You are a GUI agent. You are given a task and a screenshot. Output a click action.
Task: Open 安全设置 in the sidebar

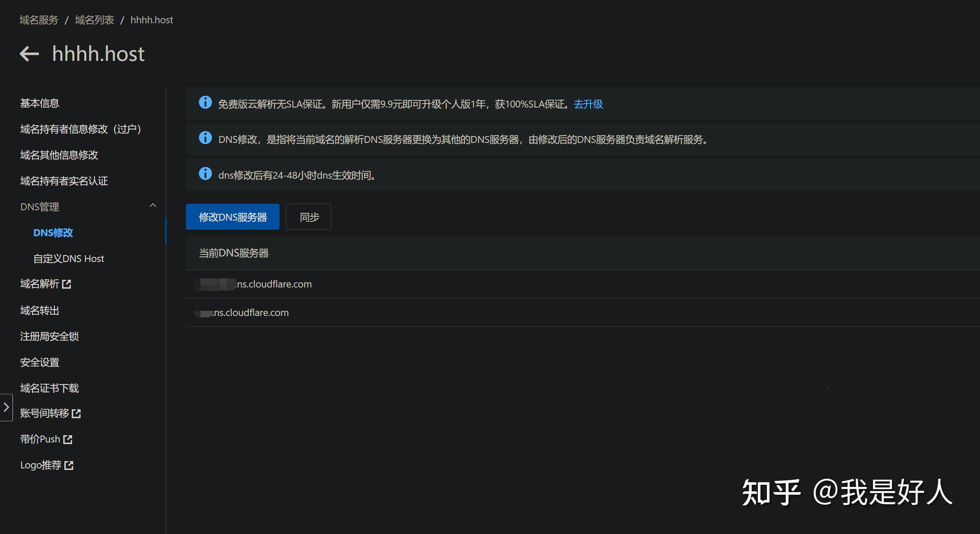[40, 362]
